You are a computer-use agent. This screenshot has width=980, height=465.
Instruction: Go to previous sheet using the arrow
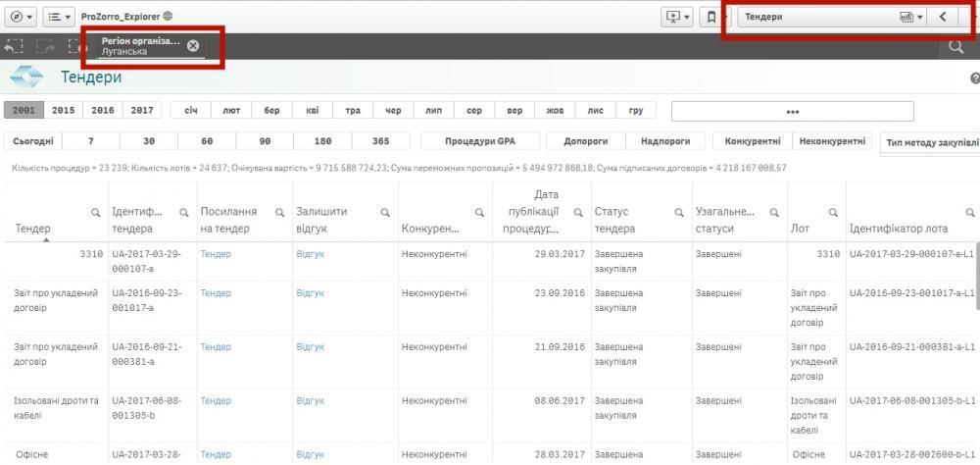coord(943,17)
